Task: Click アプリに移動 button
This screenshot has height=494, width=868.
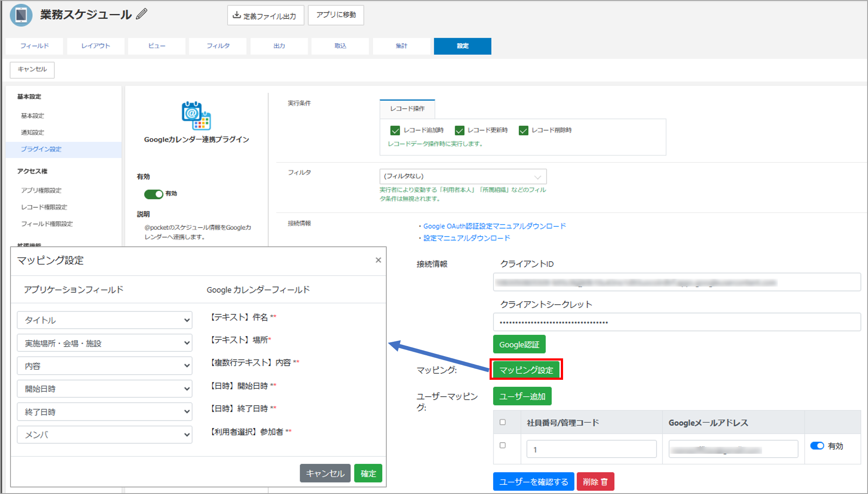Action: coord(336,15)
